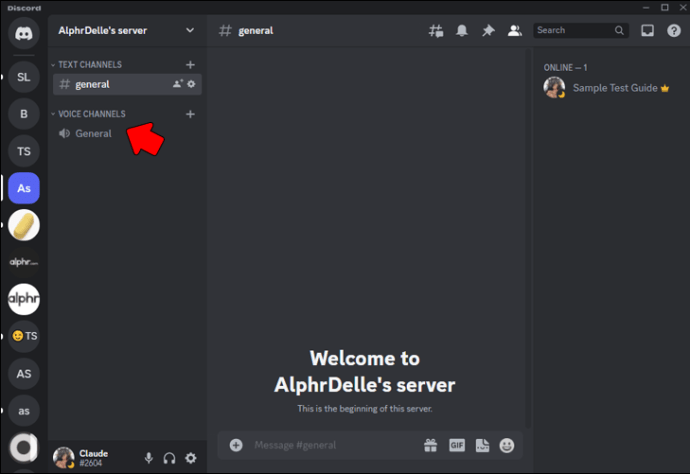Switch to the B server
This screenshot has height=474, width=690.
tap(24, 114)
